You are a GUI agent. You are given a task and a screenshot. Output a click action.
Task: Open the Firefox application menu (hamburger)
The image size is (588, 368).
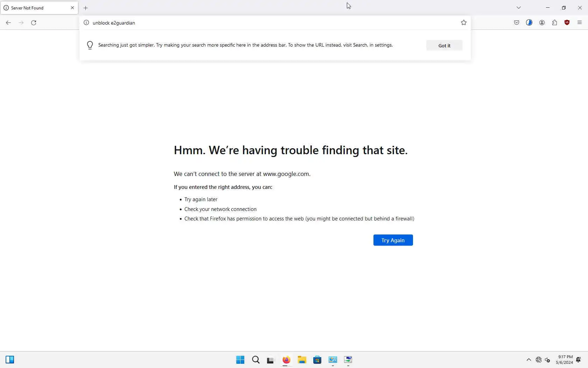580,23
